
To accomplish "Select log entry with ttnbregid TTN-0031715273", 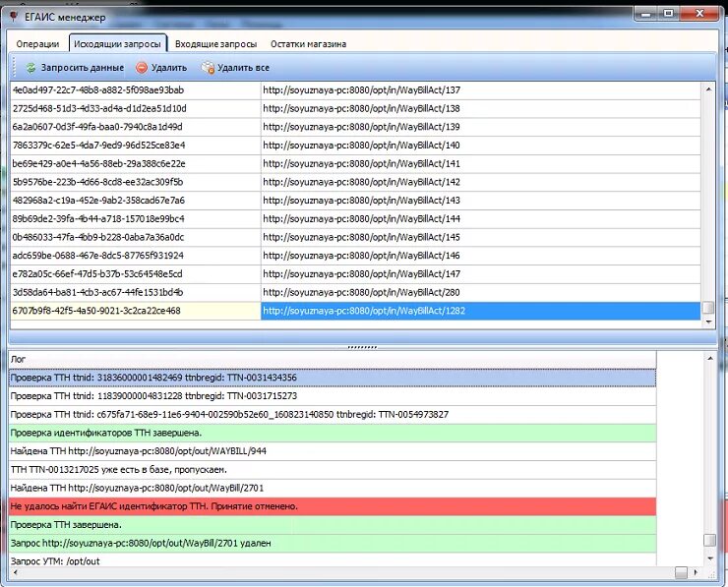I will 333,396.
